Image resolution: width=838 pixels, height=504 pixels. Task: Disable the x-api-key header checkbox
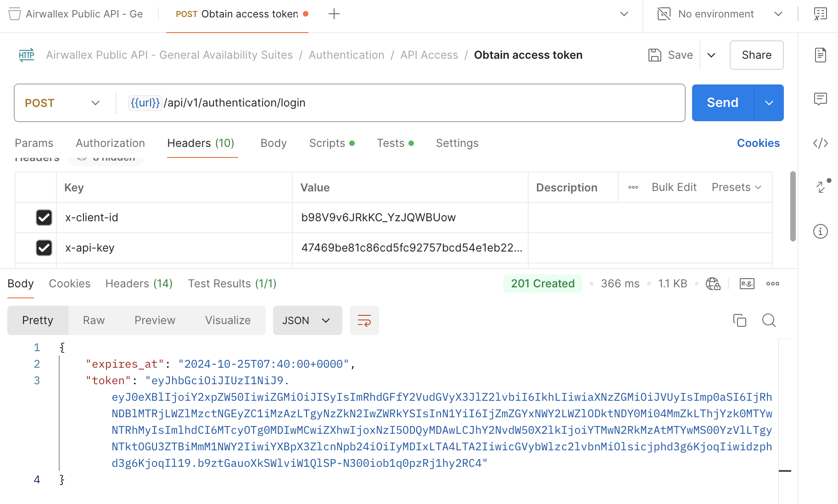pyautogui.click(x=44, y=248)
